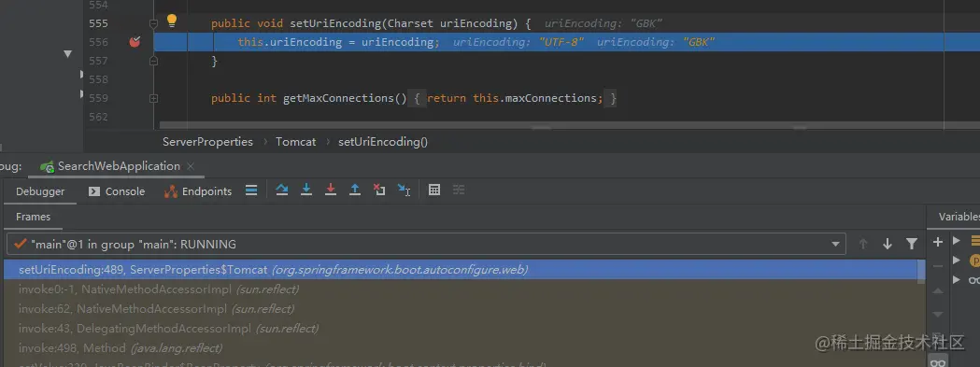Click ServerProperties in the breadcrumb bar

click(x=207, y=142)
